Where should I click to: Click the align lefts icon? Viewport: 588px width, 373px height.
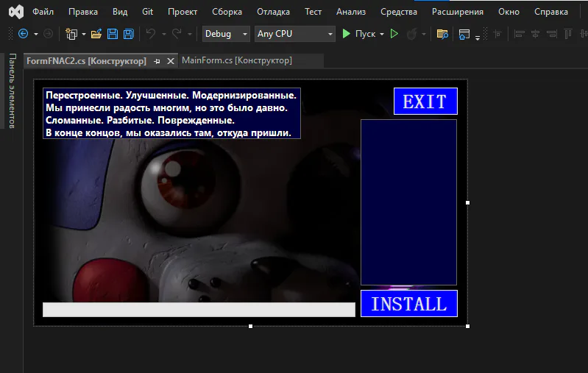point(520,34)
